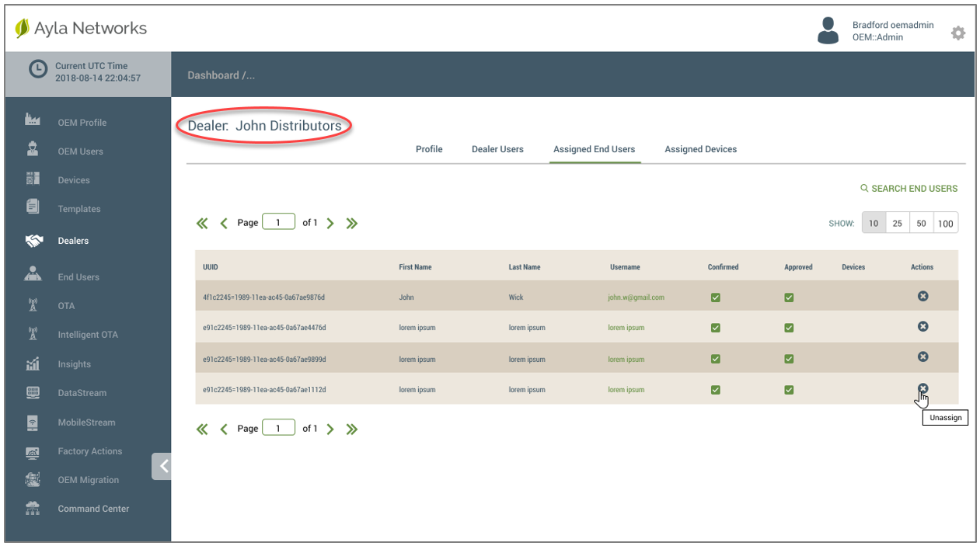The width and height of the screenshot is (980, 546).
Task: Click the Dashboard breadcrumb link
Action: pyautogui.click(x=213, y=75)
